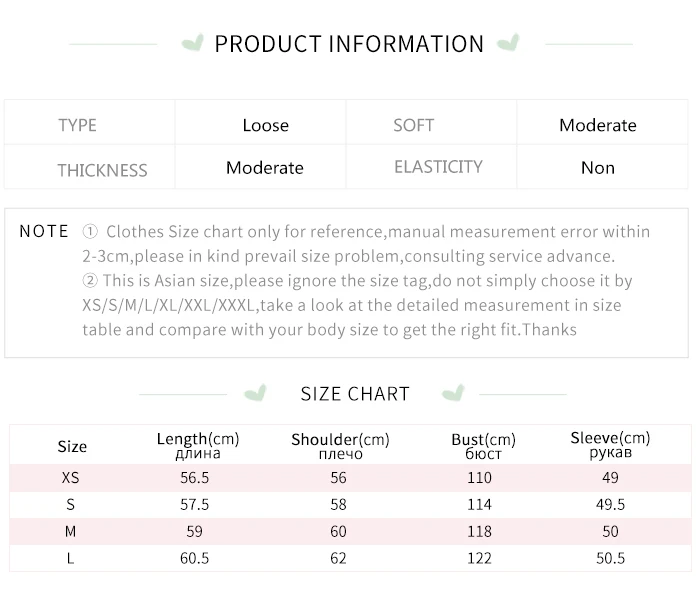The height and width of the screenshot is (603, 700).
Task: Click the THICKNESS label cell
Action: (x=102, y=169)
